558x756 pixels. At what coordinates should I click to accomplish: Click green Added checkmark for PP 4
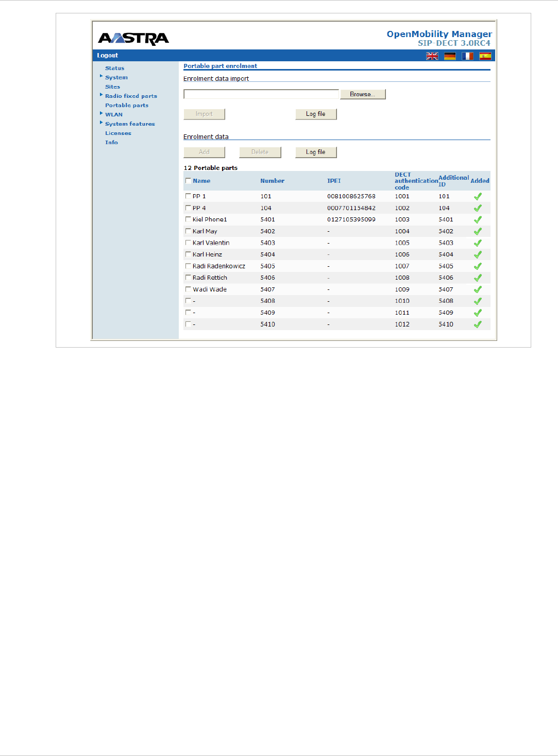point(478,208)
